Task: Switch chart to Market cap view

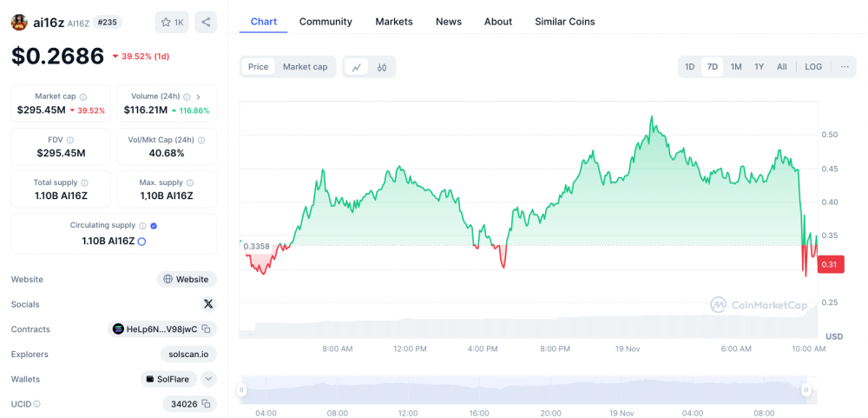Action: (305, 67)
